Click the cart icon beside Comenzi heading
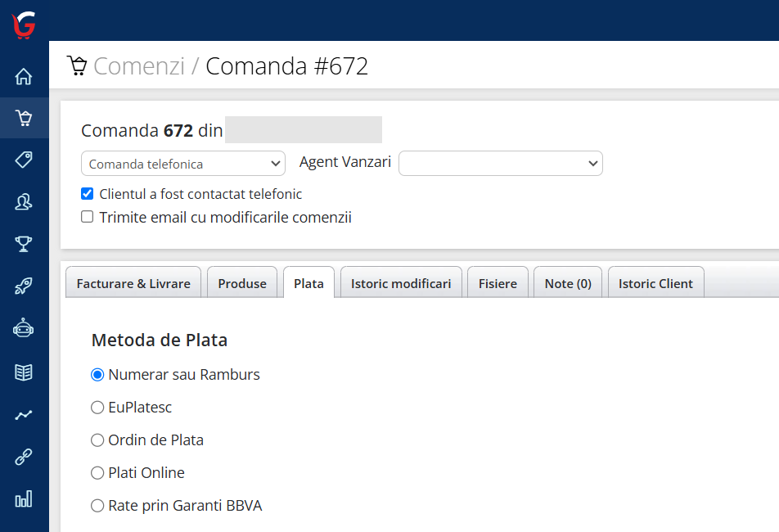Screen dimensions: 779x532 (x=77, y=66)
